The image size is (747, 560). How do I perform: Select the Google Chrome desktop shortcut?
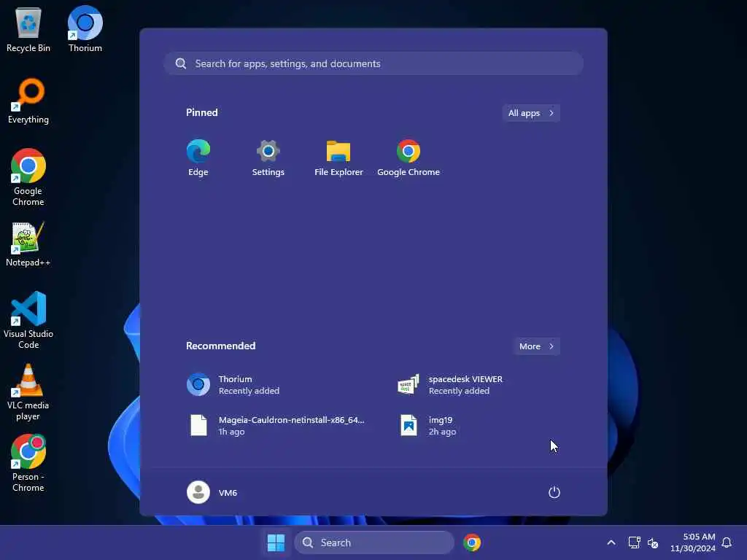[x=28, y=177]
